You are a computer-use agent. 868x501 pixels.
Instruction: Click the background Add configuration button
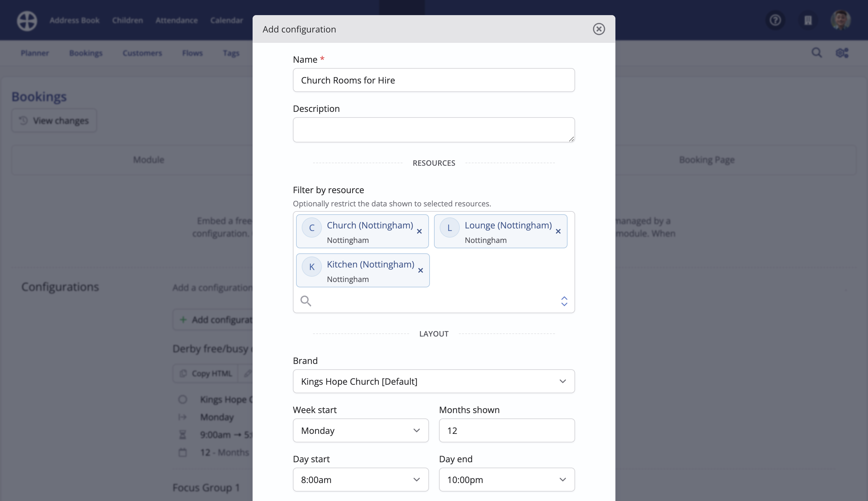click(x=213, y=320)
